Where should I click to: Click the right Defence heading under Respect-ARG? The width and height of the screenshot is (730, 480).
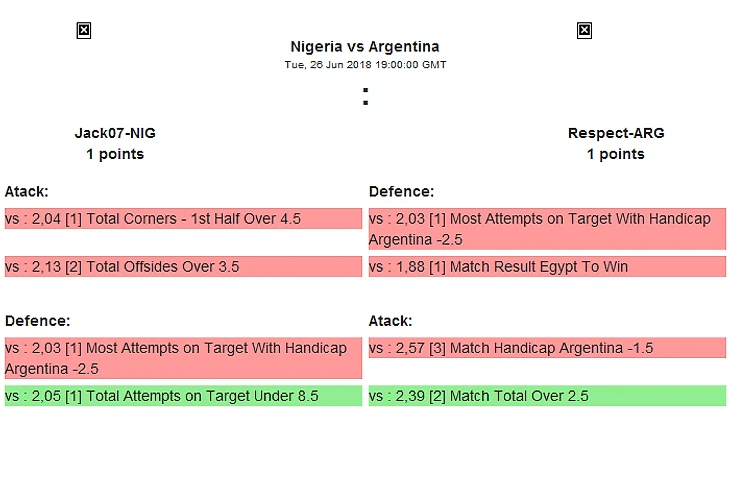402,191
